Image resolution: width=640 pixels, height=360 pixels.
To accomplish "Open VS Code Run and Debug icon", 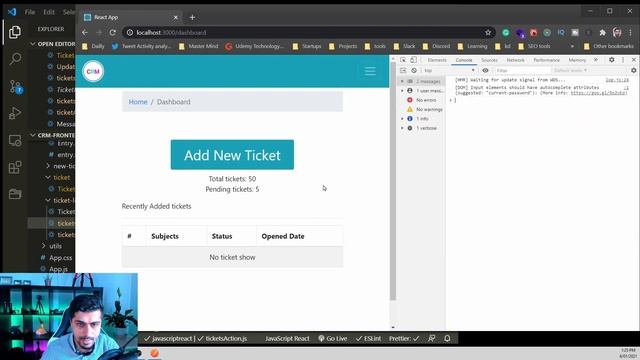I will pyautogui.click(x=15, y=113).
